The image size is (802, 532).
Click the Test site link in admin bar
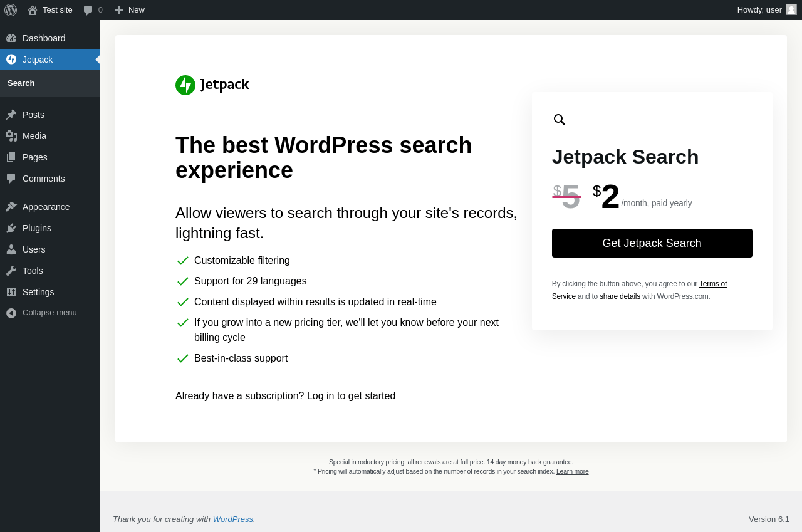tap(50, 10)
